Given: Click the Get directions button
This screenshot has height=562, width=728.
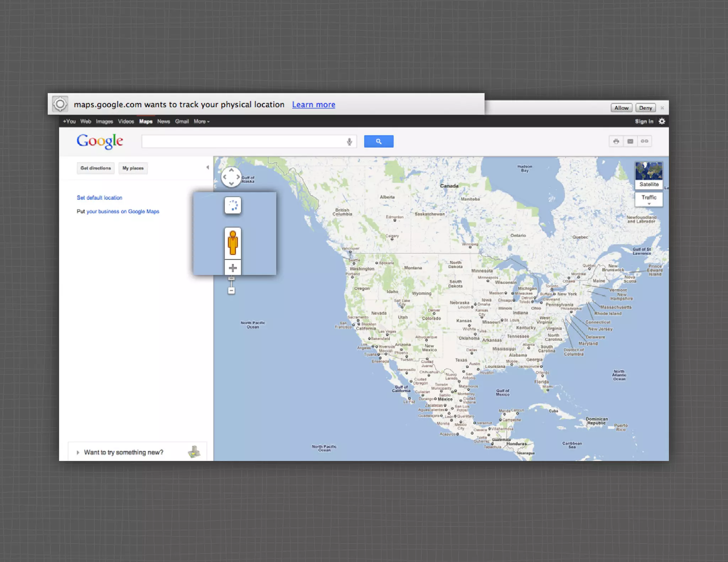Looking at the screenshot, I should 96,168.
